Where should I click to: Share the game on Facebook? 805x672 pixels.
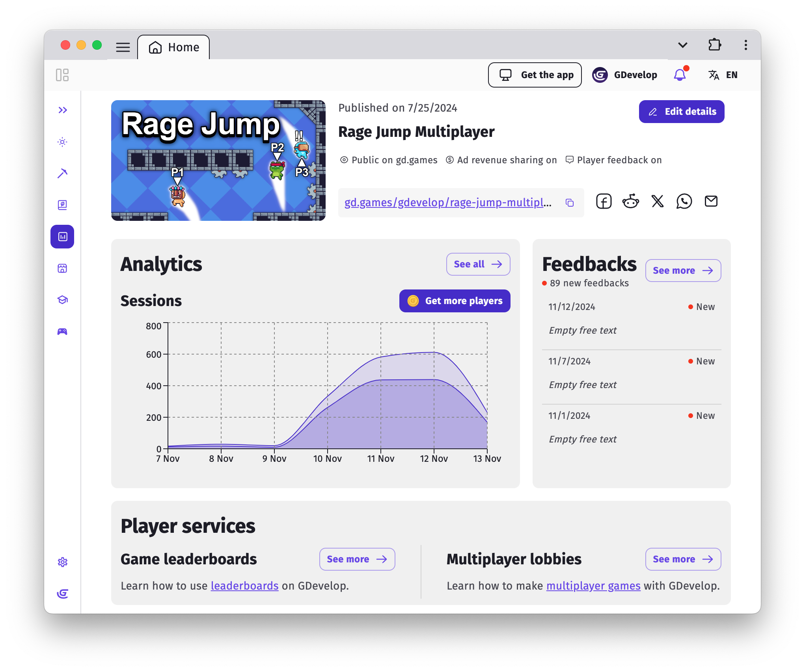[604, 202]
